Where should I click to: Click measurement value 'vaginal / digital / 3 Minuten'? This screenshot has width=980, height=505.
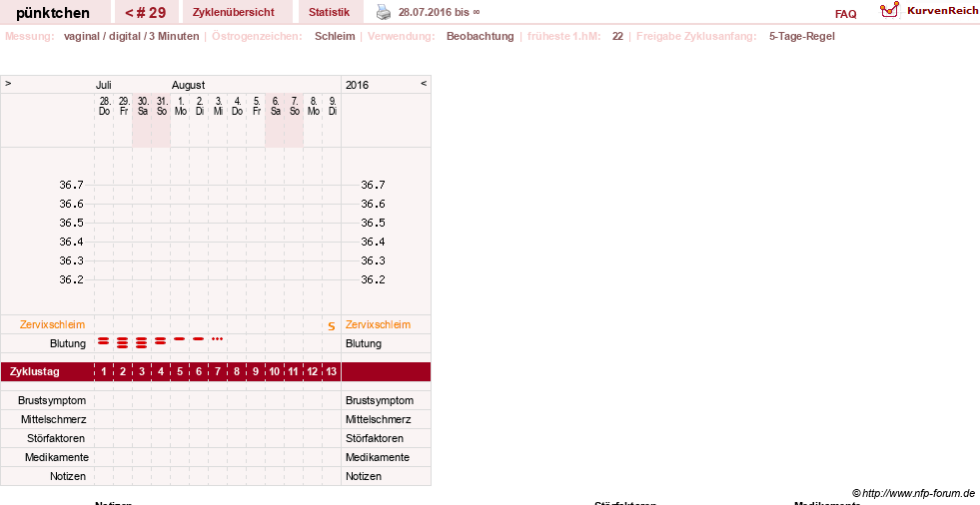pos(131,36)
